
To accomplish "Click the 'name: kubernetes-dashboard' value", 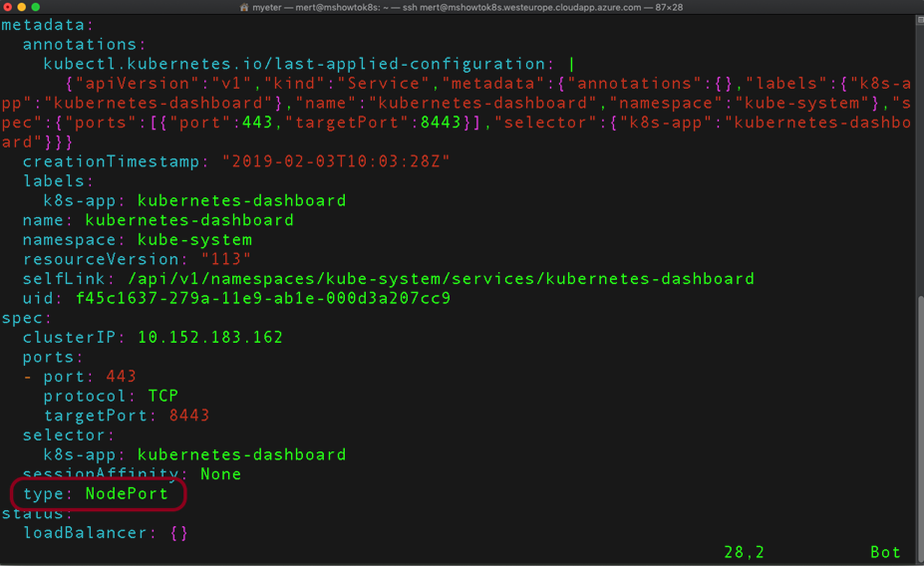I will pos(189,220).
